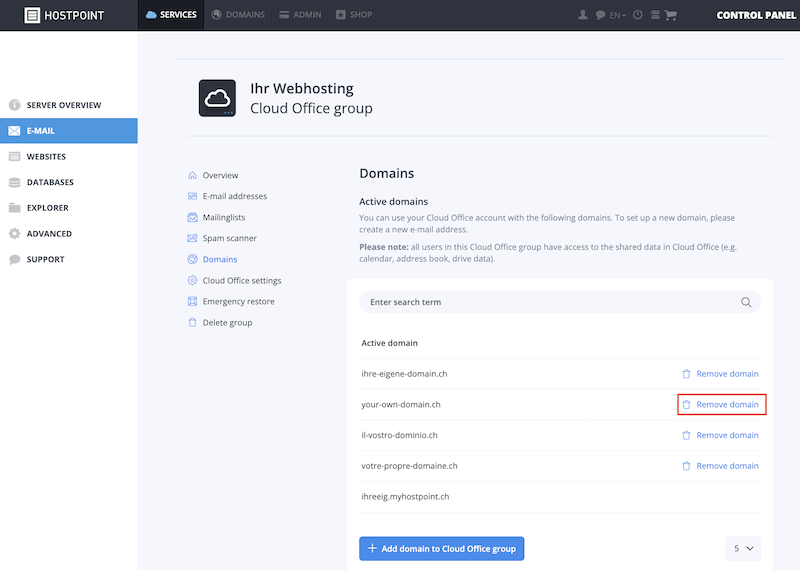Click the Server Overview info icon
This screenshot has width=800, height=570.
coord(14,105)
